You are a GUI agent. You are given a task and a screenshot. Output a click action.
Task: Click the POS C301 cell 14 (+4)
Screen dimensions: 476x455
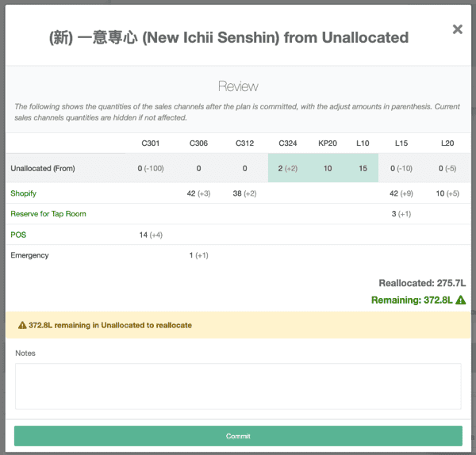[151, 235]
